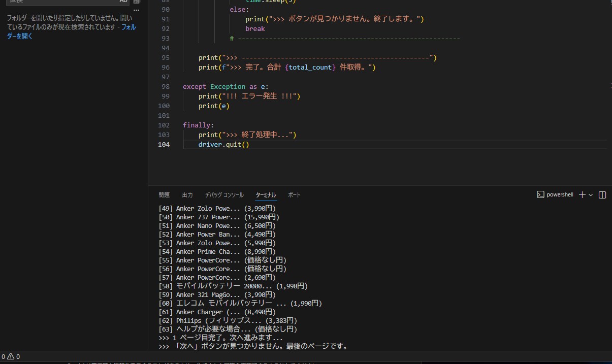
Task: Expand the new terminal launch profile dropdown
Action: [x=591, y=195]
